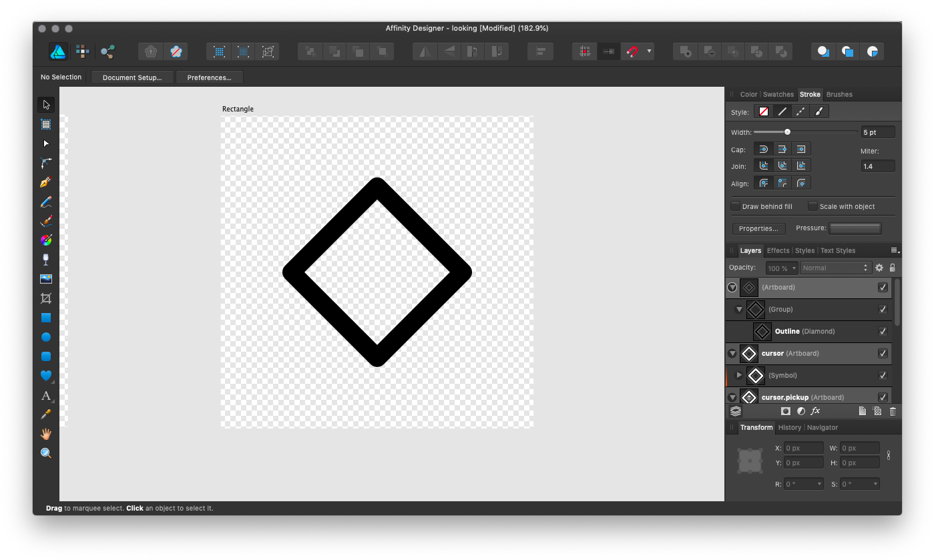This screenshot has height=560, width=934.
Task: Open the blend mode Normal dropdown
Action: (x=836, y=268)
